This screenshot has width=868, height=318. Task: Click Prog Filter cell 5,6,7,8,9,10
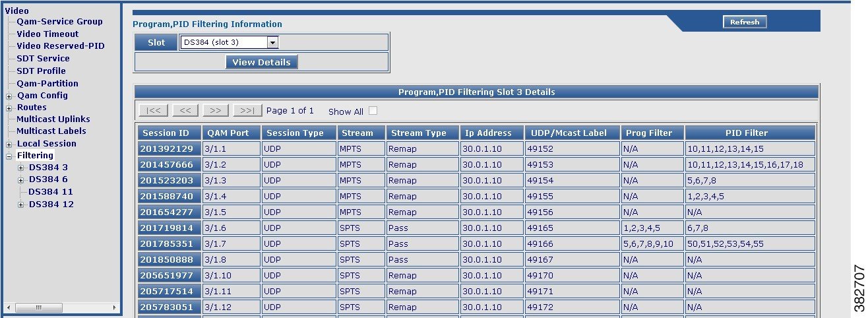(652, 244)
